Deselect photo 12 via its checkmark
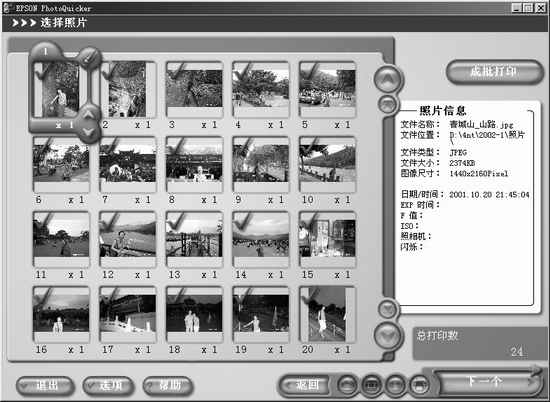The image size is (550, 402). tap(110, 221)
